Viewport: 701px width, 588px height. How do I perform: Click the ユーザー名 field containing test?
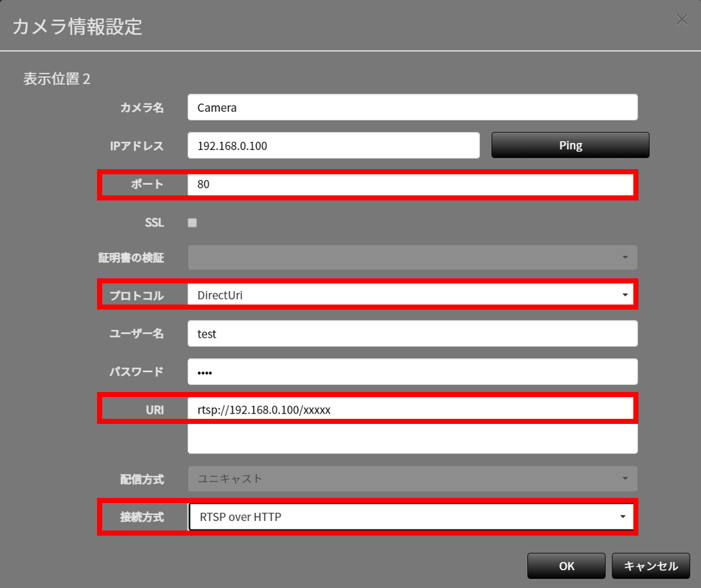tap(412, 333)
